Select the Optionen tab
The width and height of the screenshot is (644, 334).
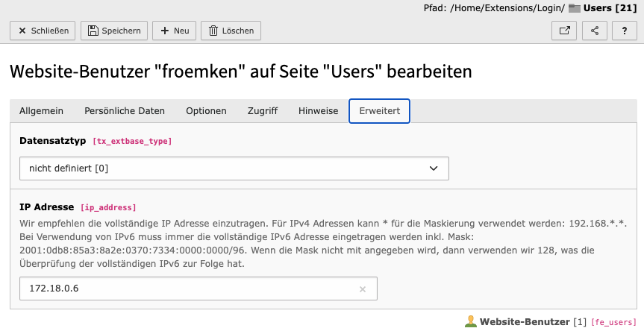click(206, 111)
